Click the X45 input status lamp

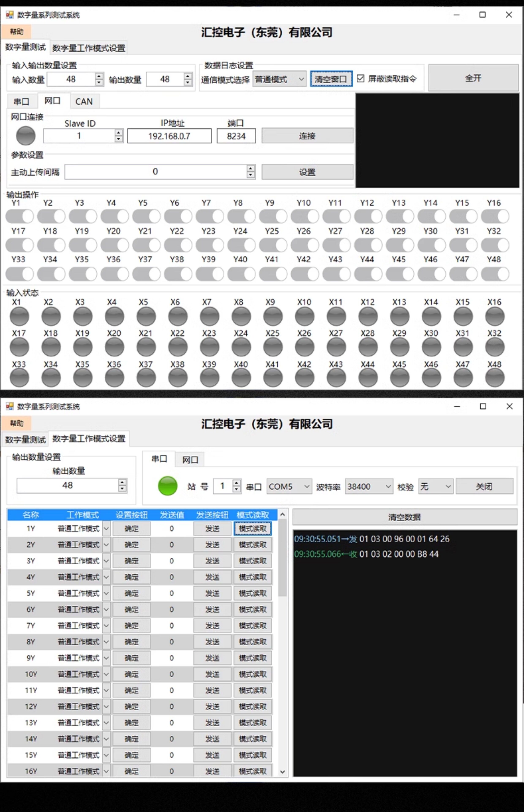coord(400,378)
